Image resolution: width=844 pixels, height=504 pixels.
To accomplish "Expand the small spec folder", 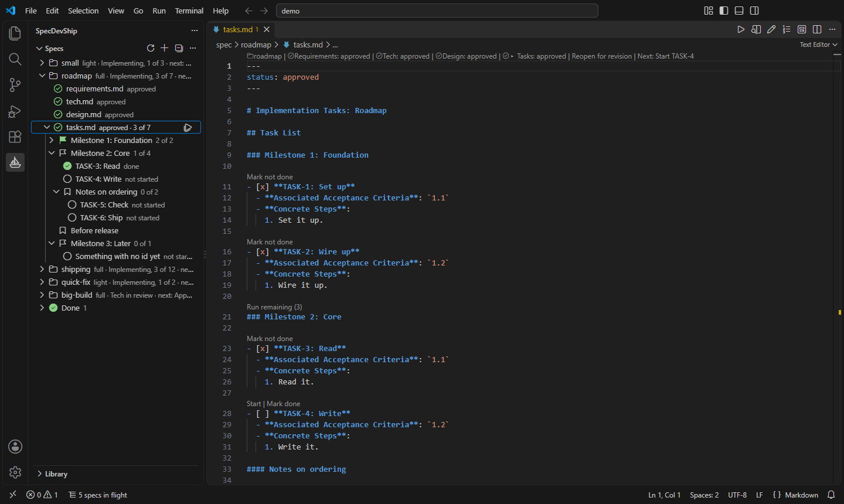I will (42, 63).
